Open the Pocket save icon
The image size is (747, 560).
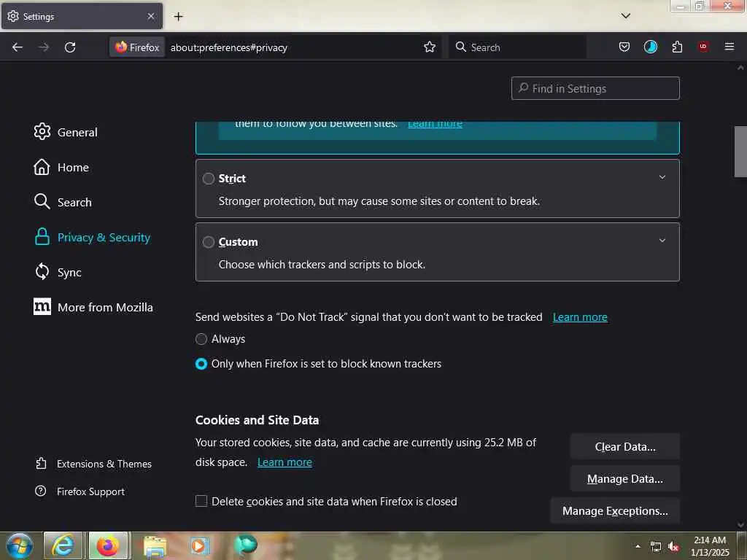click(624, 47)
